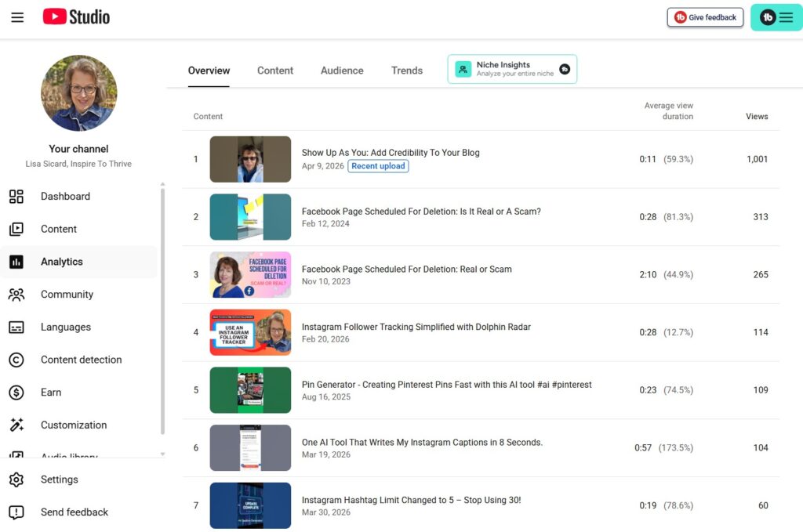This screenshot has height=532, width=803.
Task: Click the channel profile picture
Action: click(x=79, y=93)
